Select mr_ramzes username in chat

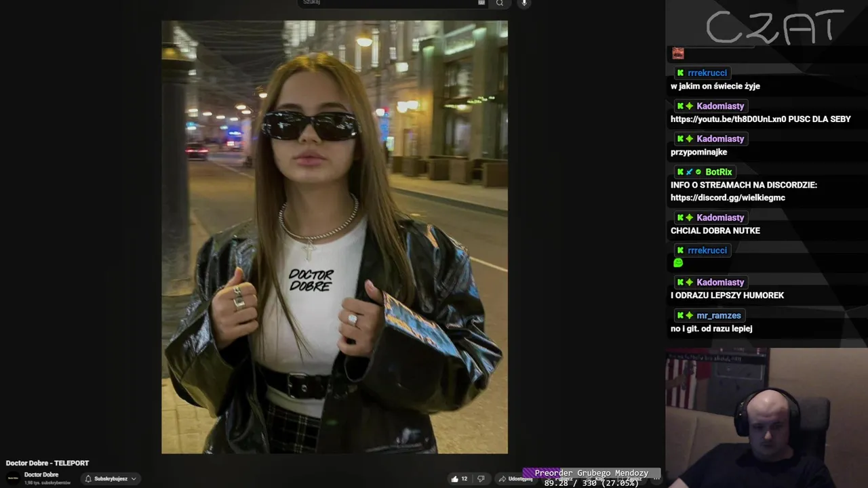[719, 316]
